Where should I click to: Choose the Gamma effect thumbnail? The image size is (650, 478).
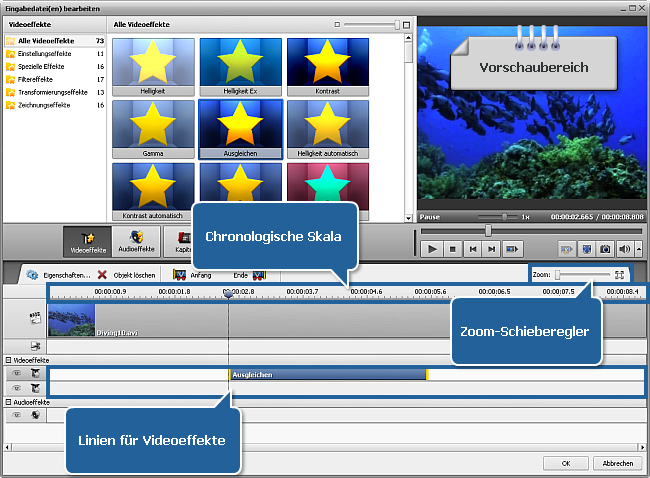[153, 129]
